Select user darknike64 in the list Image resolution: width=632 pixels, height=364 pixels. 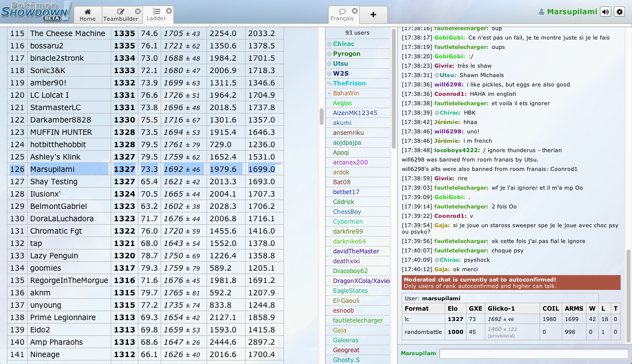(x=358, y=242)
